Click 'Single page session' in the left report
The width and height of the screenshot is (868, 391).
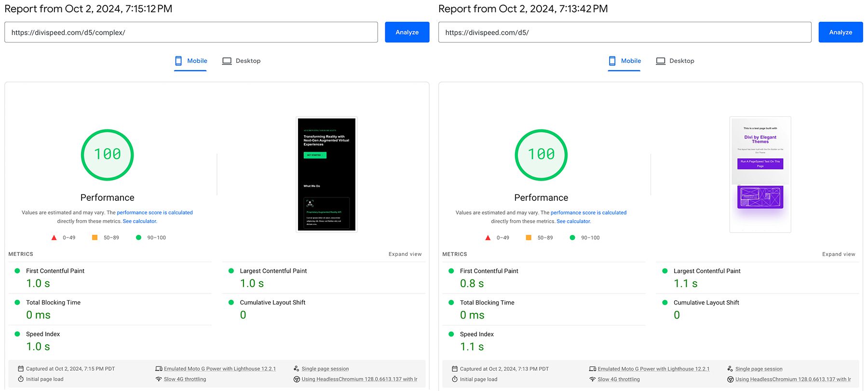[325, 369]
